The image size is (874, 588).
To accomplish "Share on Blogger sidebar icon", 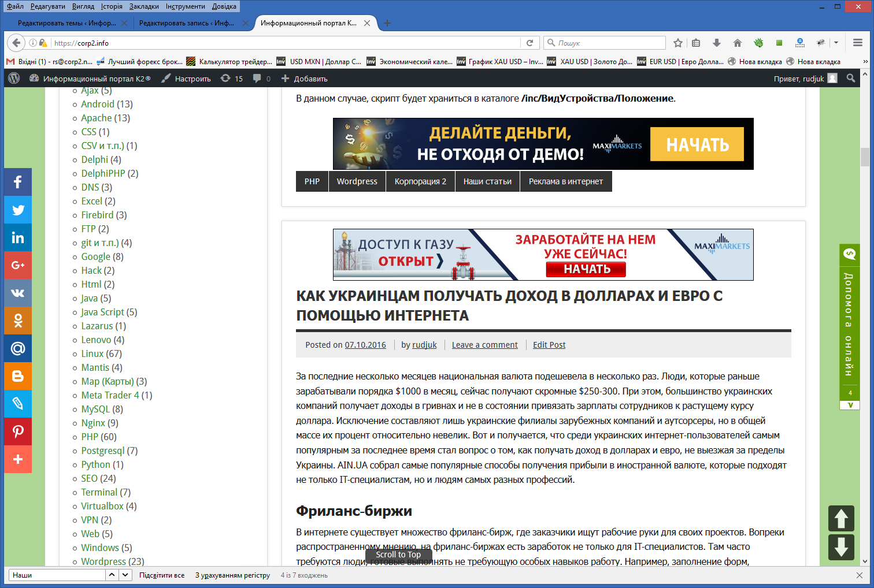I will tap(18, 376).
